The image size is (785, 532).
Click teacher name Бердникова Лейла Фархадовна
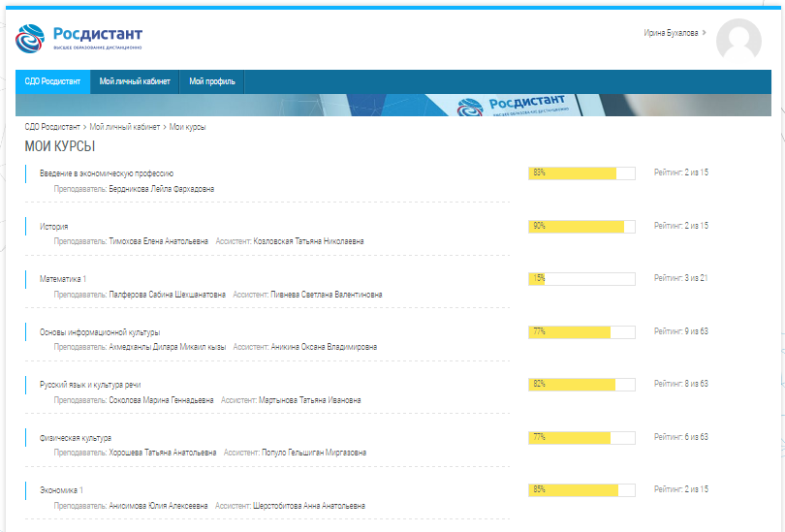click(x=162, y=189)
